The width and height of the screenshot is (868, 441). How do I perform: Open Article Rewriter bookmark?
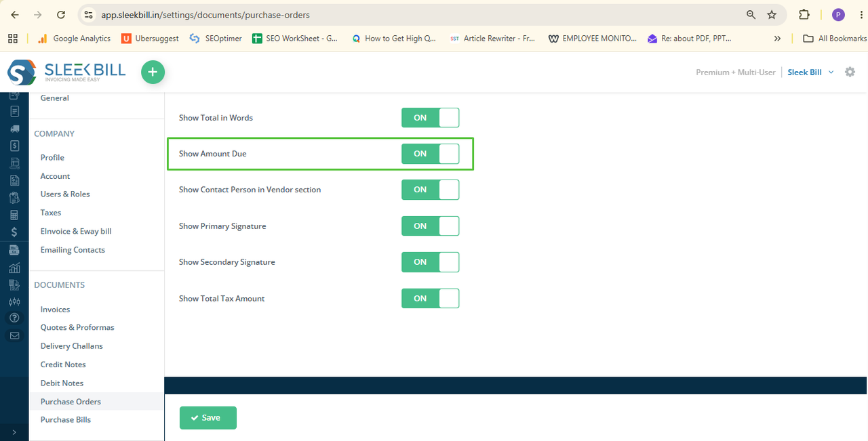[x=492, y=39]
